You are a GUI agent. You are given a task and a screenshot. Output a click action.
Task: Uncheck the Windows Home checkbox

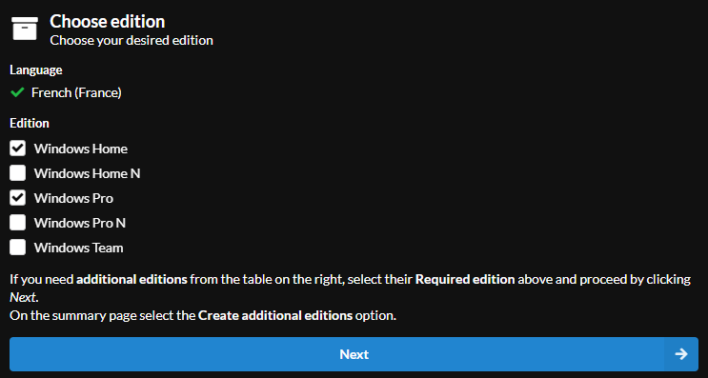[18, 149]
